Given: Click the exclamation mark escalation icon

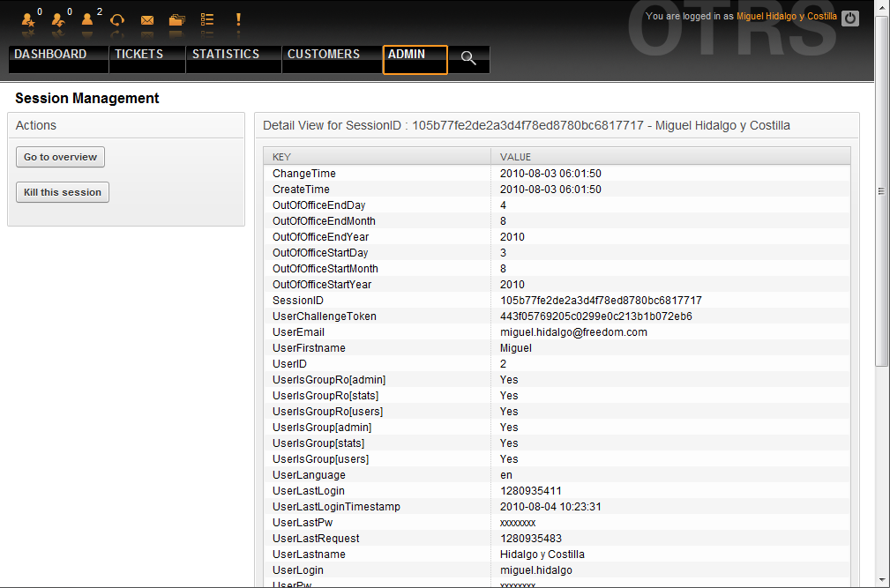Looking at the screenshot, I should (x=238, y=19).
